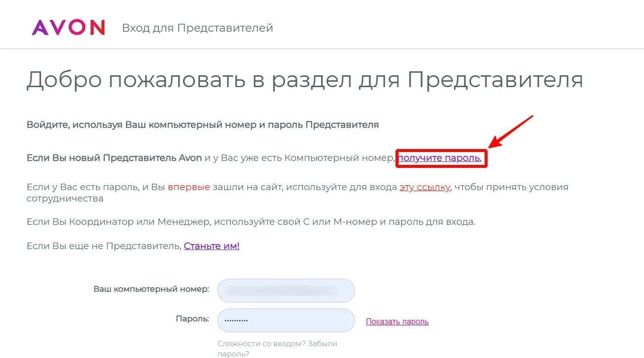The width and height of the screenshot is (644, 358).
Task: Click the text "Если Вы новый Представитель Avon"
Action: (x=114, y=158)
